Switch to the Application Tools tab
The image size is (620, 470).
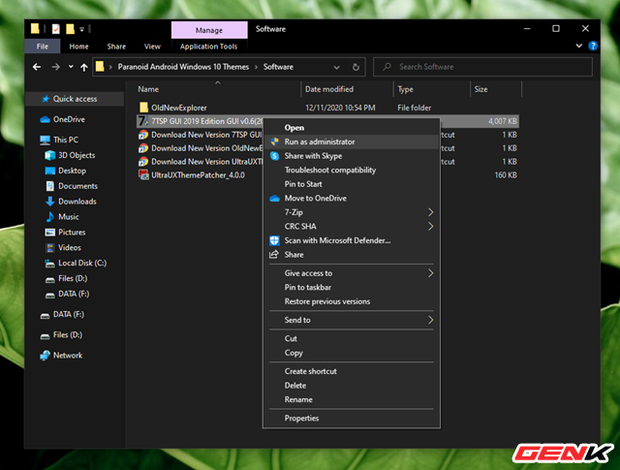(208, 46)
